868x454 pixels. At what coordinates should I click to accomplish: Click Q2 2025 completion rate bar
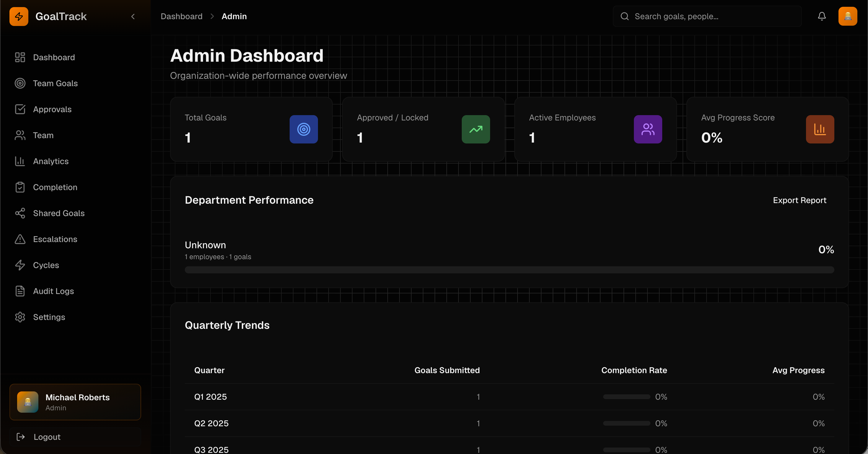[x=626, y=423]
